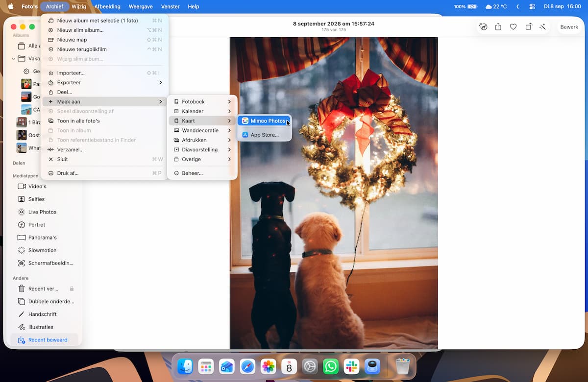Click the auto-enhance magic wand icon

point(542,27)
